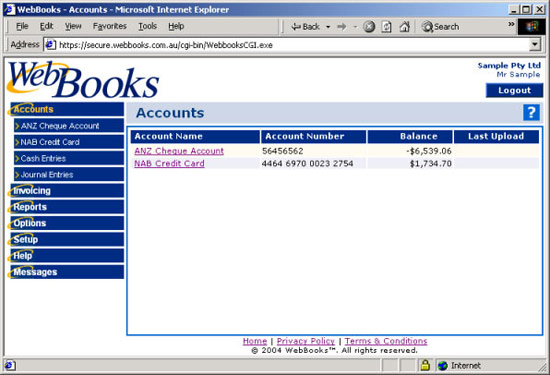Open NAB Credit Card in sidebar

[x=69, y=142]
